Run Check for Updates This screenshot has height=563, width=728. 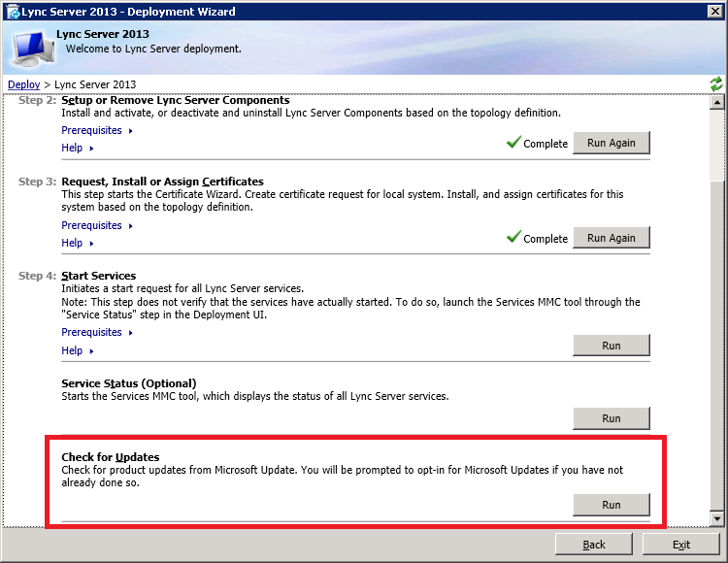(x=611, y=505)
